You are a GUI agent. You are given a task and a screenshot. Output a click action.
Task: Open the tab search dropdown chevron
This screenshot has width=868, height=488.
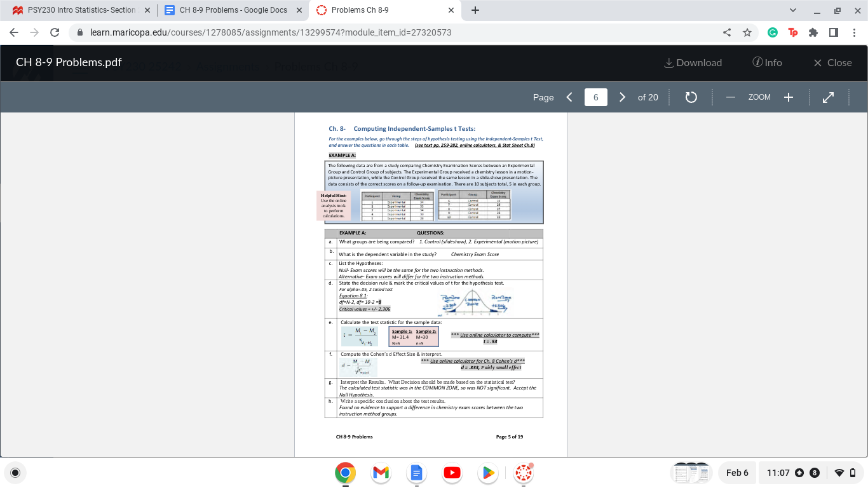pyautogui.click(x=792, y=10)
